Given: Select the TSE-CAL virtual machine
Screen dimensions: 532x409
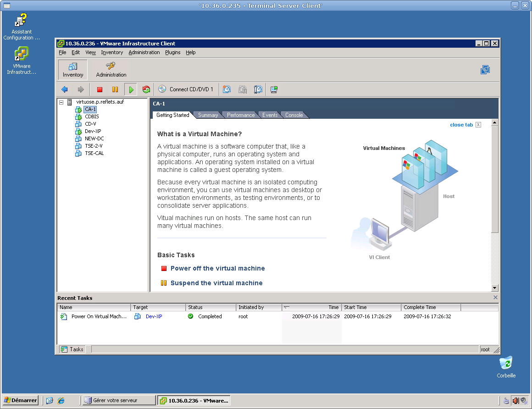Looking at the screenshot, I should (94, 153).
